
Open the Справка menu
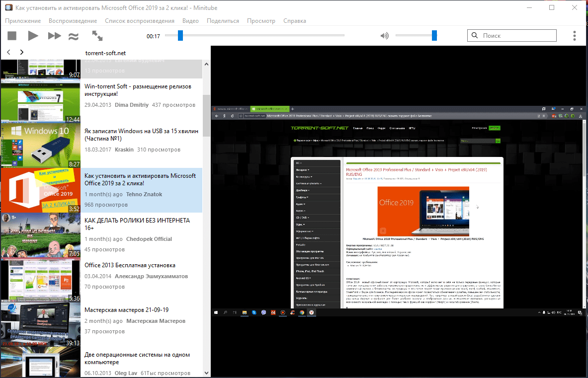click(x=294, y=20)
